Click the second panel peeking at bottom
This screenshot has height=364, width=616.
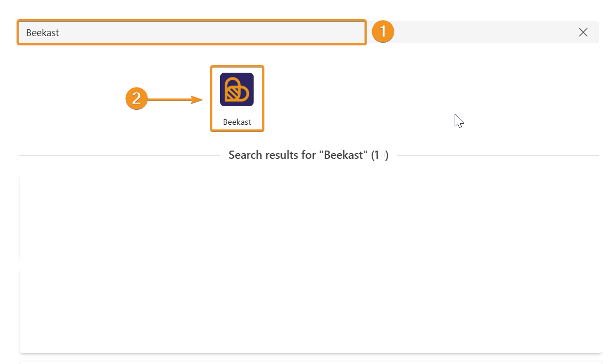[310, 362]
